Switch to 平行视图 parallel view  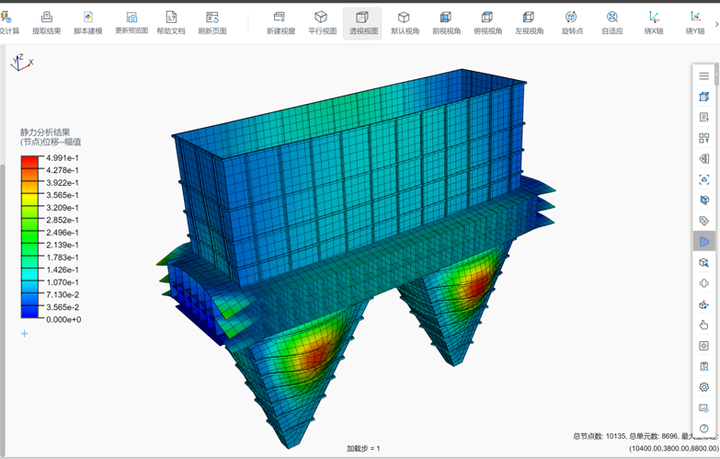point(320,22)
